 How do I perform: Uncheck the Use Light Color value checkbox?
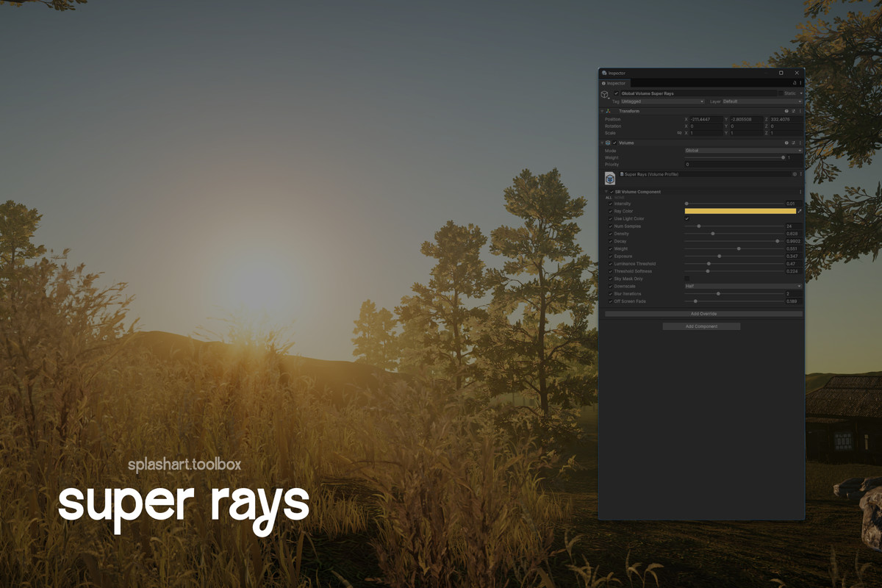(687, 218)
